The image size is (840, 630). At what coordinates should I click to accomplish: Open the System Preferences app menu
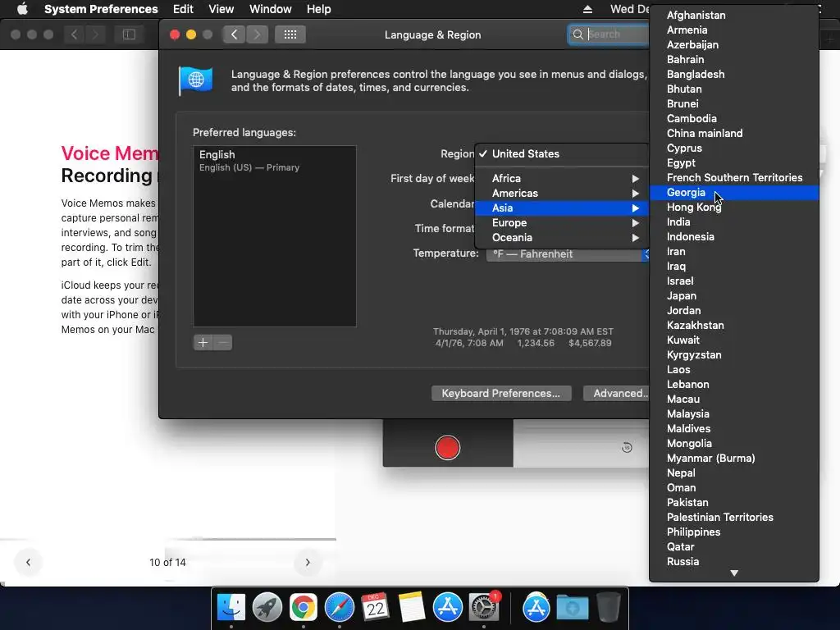[101, 9]
